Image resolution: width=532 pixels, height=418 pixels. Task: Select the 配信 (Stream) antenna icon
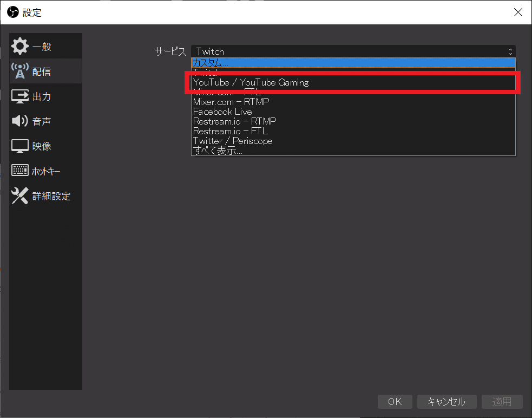click(x=19, y=71)
